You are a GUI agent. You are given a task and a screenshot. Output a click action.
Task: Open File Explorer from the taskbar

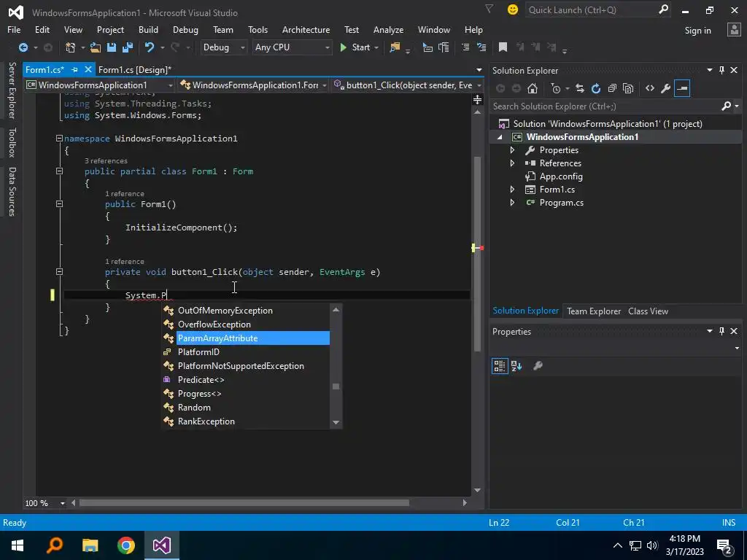tap(90, 545)
